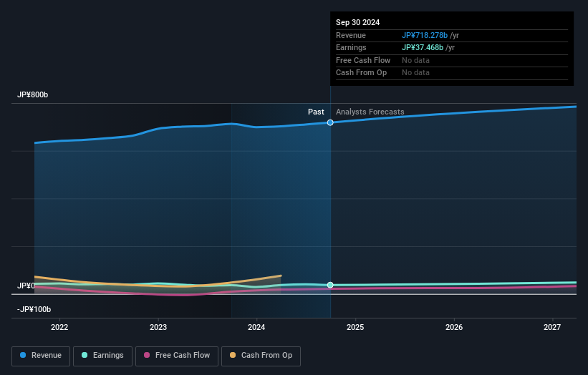Click the orange Cash From Op legend dot
Screen dimensions: 588x375
coord(233,355)
